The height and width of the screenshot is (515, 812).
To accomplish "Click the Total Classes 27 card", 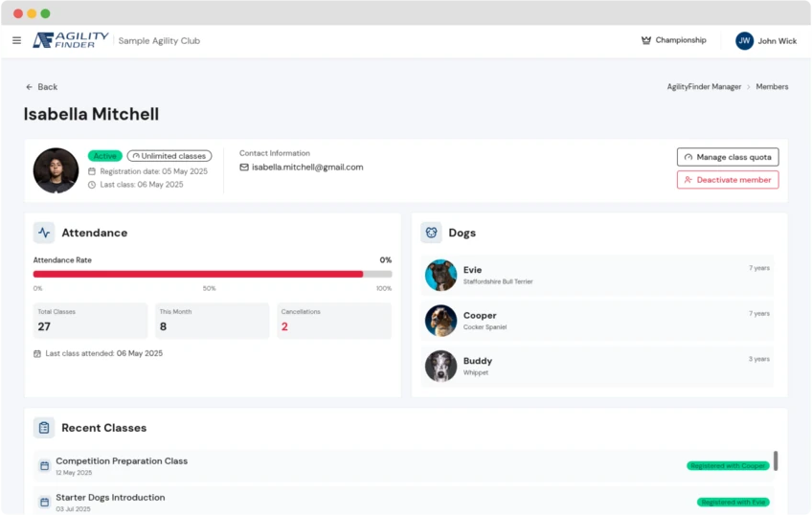I will coord(91,321).
